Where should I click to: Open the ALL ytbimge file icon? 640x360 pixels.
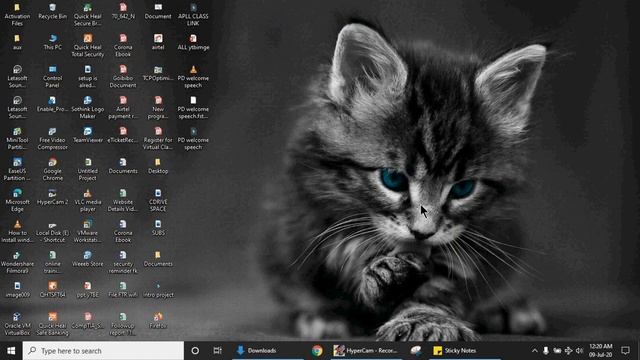pos(193,42)
